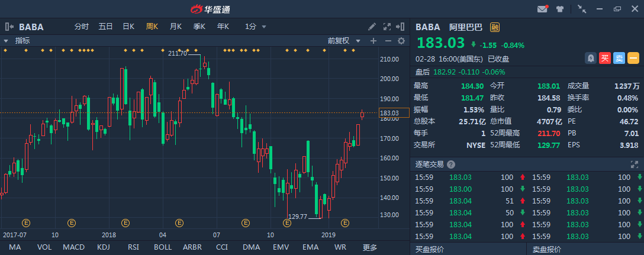Set a price alert with bell icon
This screenshot has height=255, width=644.
590,58
